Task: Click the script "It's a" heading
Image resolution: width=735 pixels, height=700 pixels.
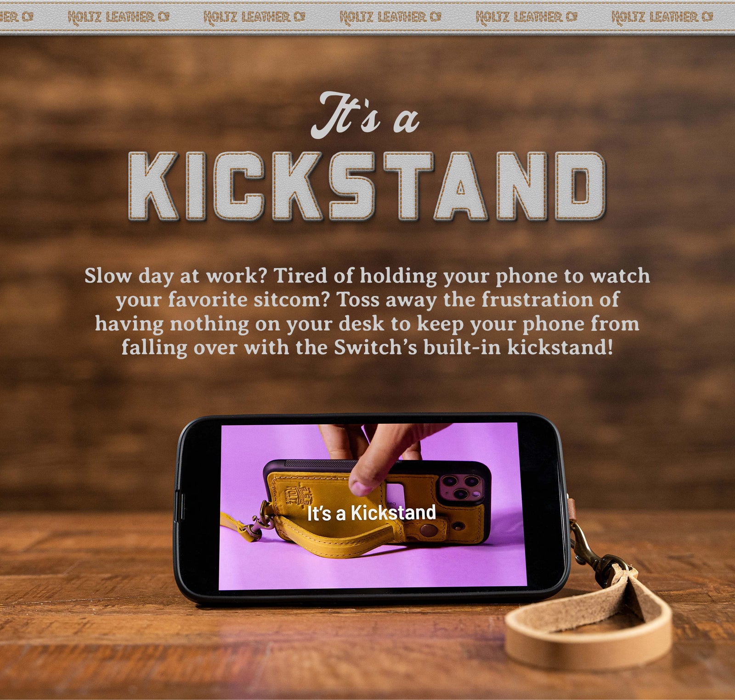Action: tap(365, 115)
